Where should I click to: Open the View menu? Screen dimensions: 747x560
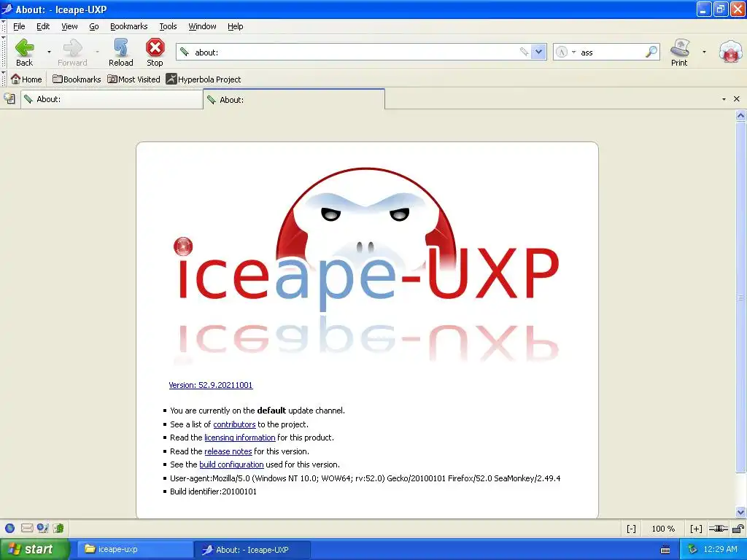click(x=69, y=26)
